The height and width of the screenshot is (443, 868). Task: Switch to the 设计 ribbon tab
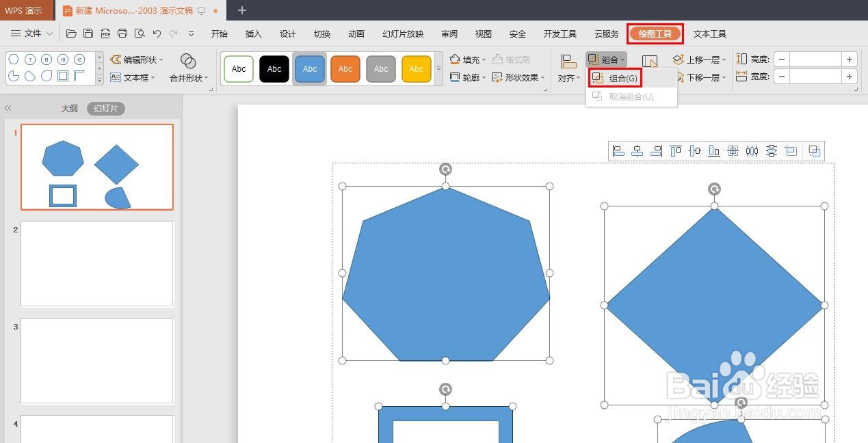click(x=287, y=33)
